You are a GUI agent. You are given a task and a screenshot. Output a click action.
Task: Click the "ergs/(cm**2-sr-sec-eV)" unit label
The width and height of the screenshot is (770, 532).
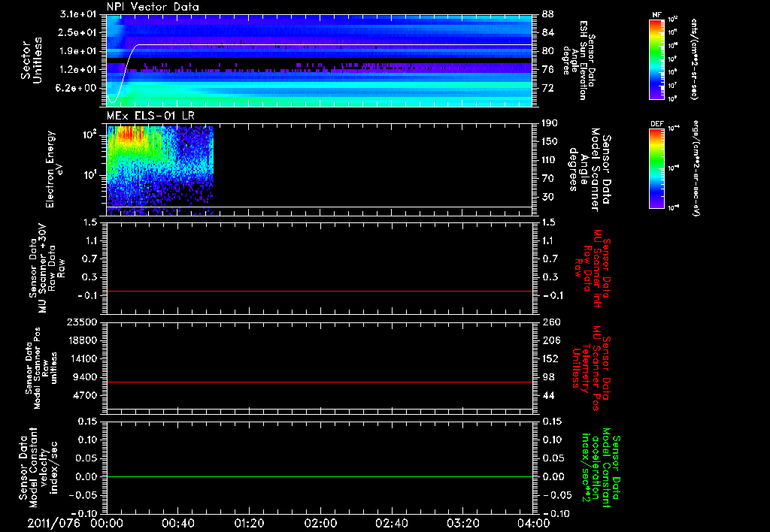point(696,168)
